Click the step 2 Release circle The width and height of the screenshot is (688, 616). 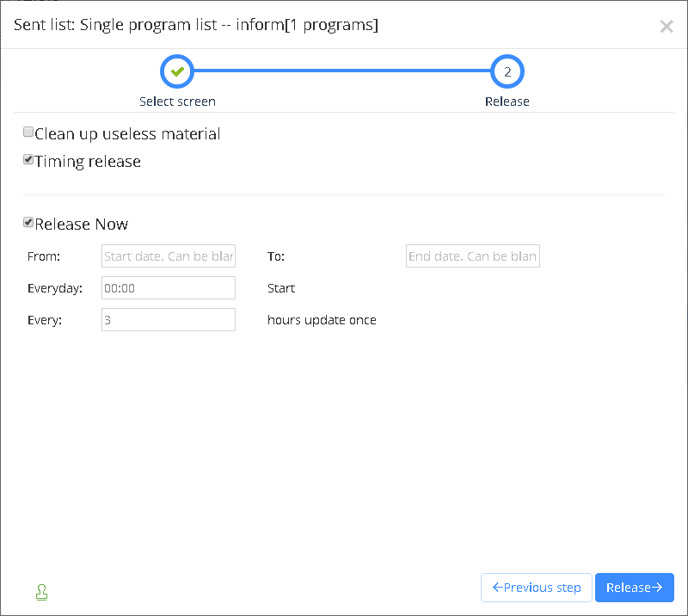click(507, 71)
